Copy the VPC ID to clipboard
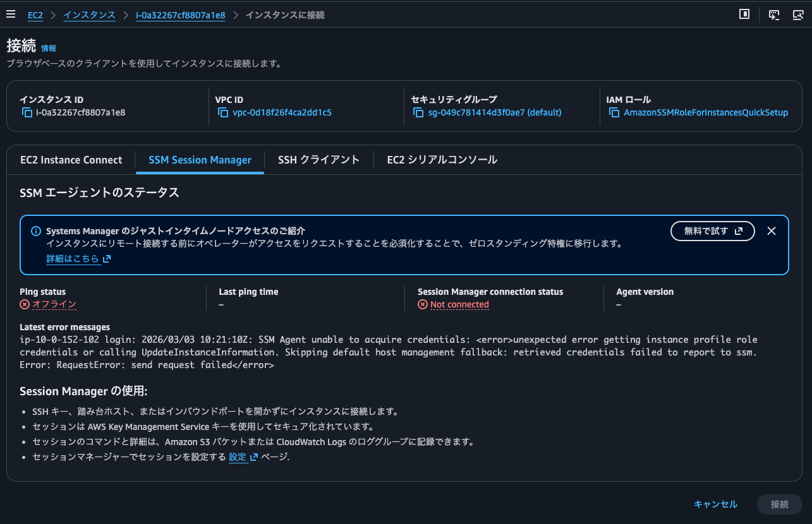 [x=222, y=112]
